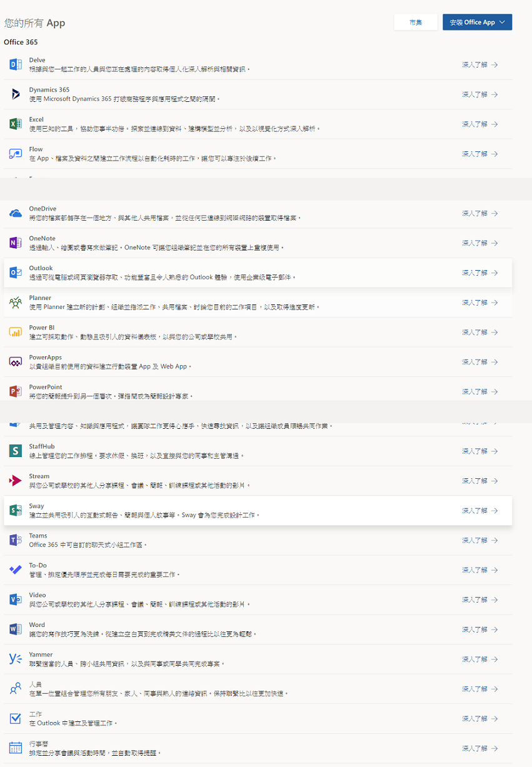Open the Flow app icon

point(16,154)
